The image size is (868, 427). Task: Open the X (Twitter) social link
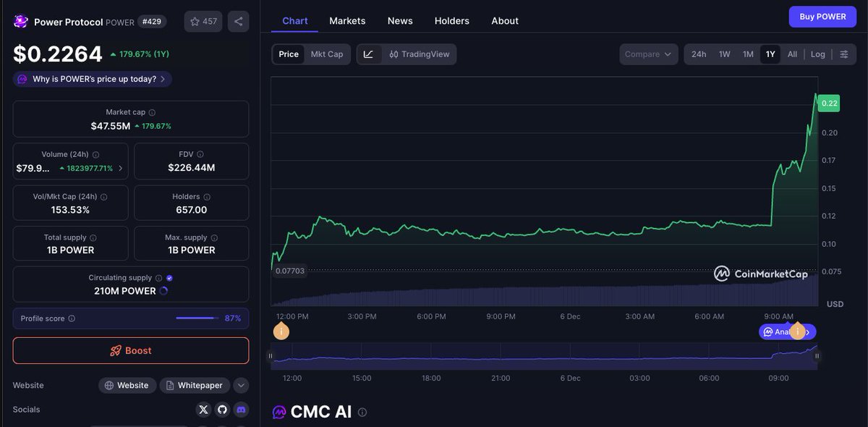pos(203,410)
